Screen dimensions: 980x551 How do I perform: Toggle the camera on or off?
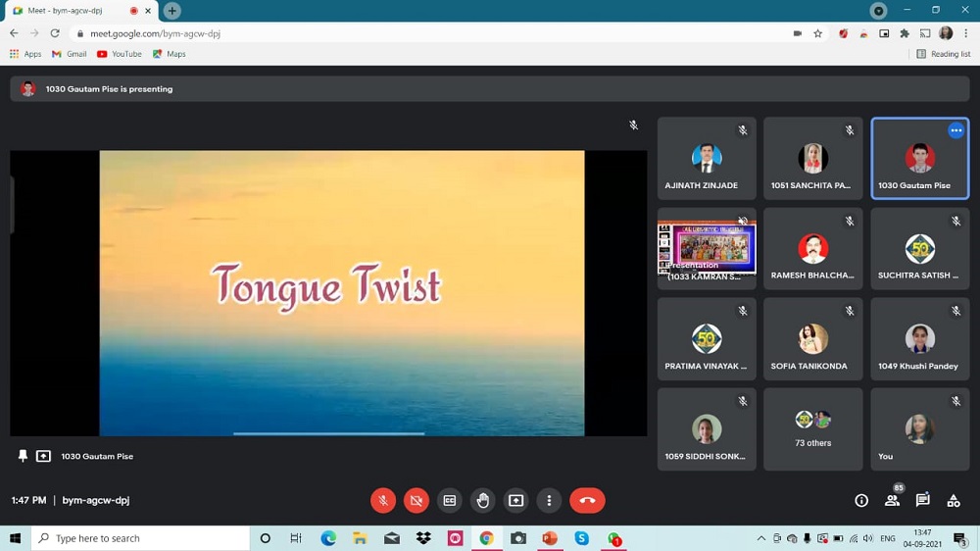tap(416, 500)
